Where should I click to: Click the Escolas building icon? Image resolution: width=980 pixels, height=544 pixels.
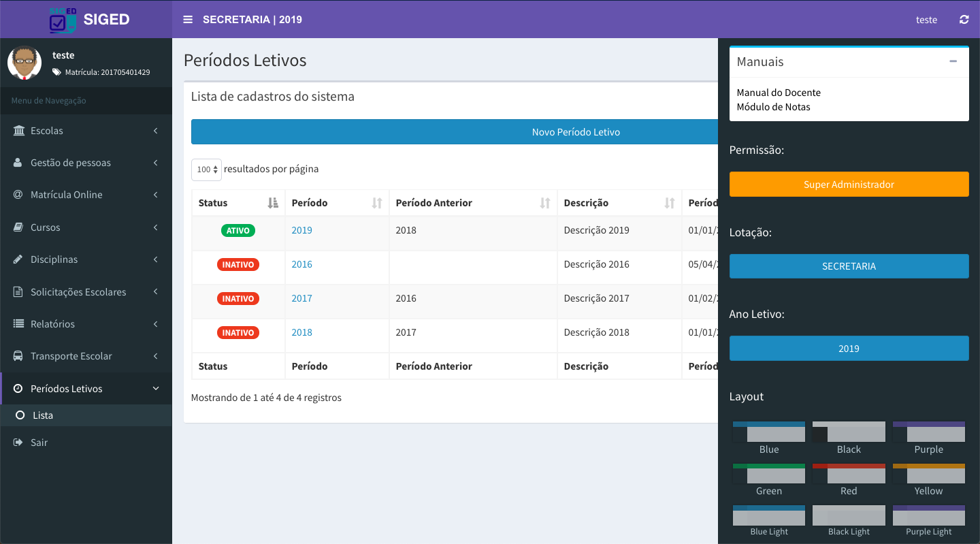pos(18,131)
